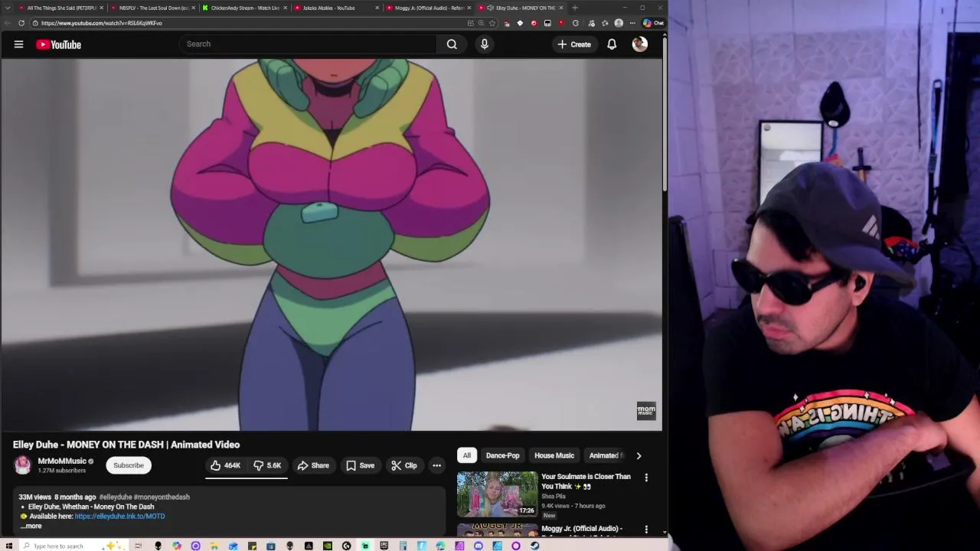Start voice search with microphone icon
The width and height of the screenshot is (980, 551).
(484, 44)
